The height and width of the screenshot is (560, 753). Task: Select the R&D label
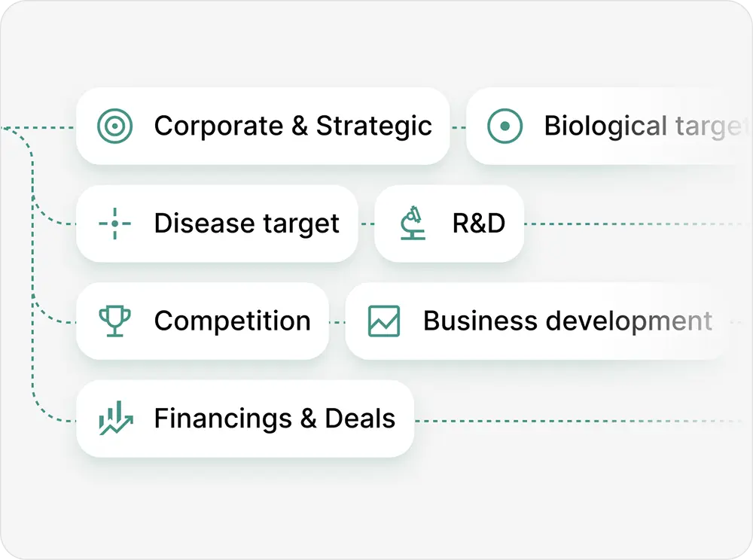[478, 224]
